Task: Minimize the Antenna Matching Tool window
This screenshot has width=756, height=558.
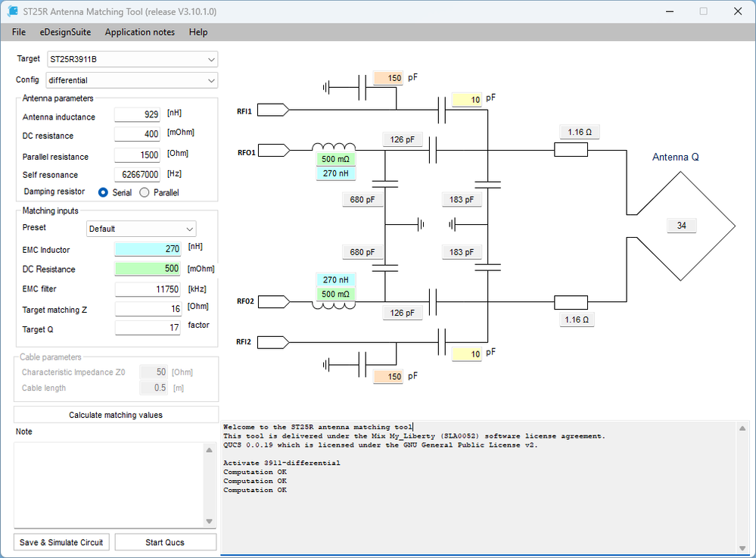Action: [670, 11]
